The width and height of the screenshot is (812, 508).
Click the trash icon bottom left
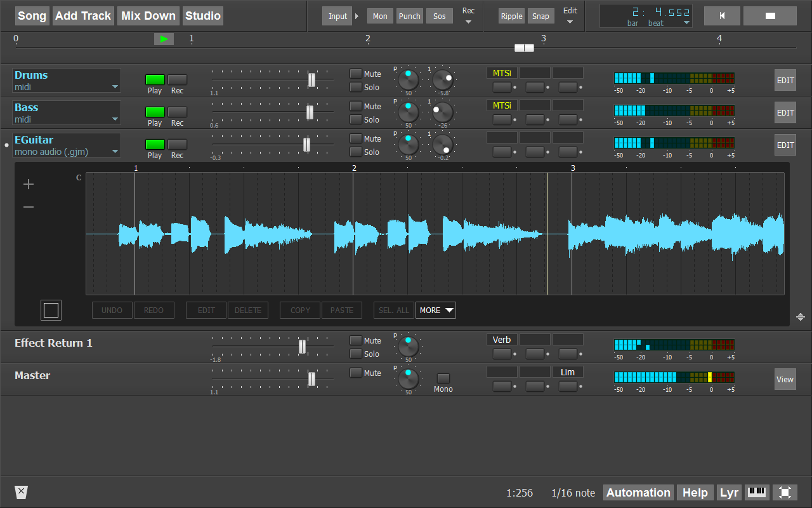tap(21, 492)
